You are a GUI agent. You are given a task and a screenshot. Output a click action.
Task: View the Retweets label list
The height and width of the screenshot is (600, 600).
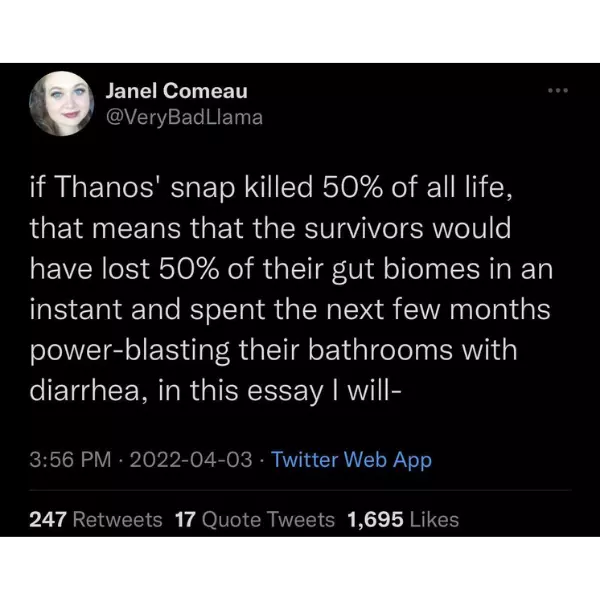(118, 519)
